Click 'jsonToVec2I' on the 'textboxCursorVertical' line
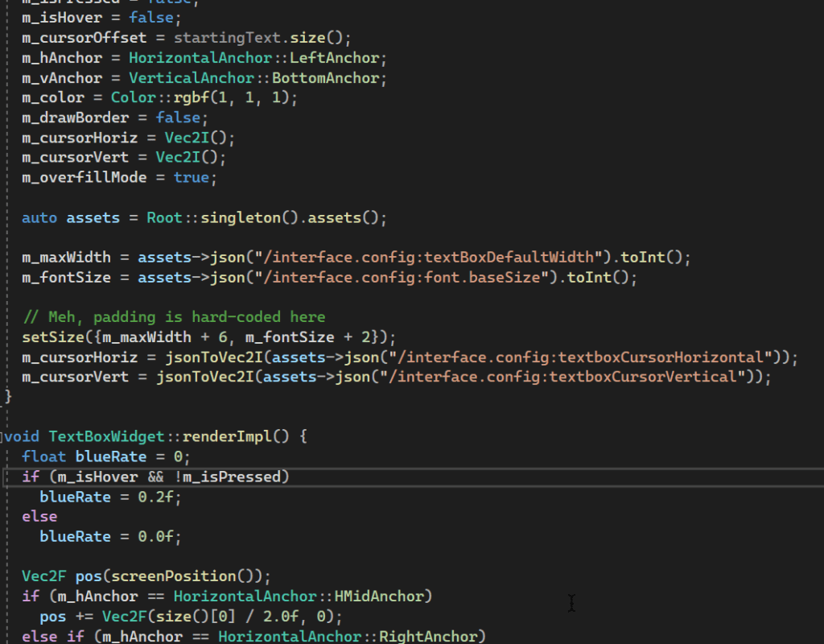This screenshot has width=824, height=644. point(205,378)
